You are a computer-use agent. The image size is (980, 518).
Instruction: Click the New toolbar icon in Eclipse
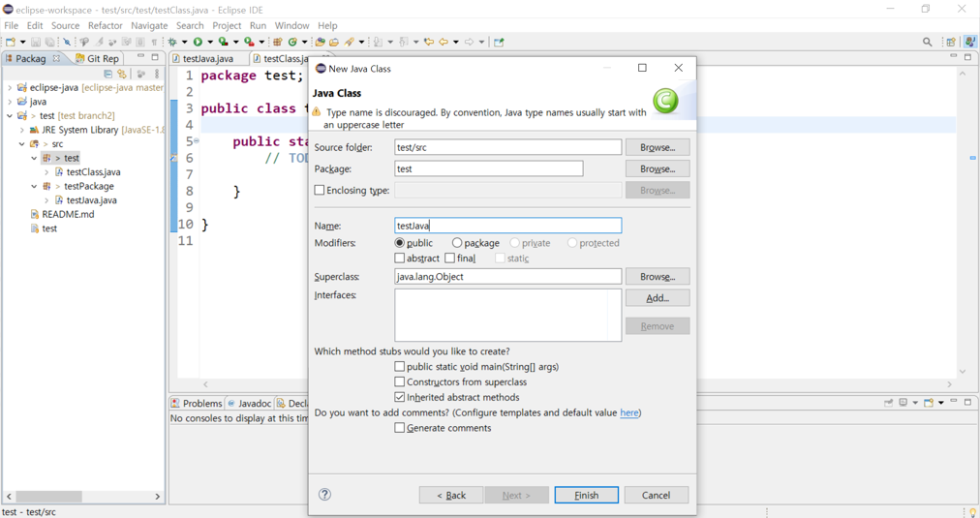click(x=11, y=42)
